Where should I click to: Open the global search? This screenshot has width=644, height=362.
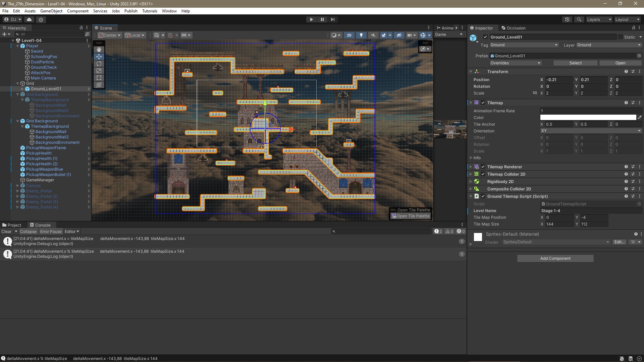[x=579, y=19]
